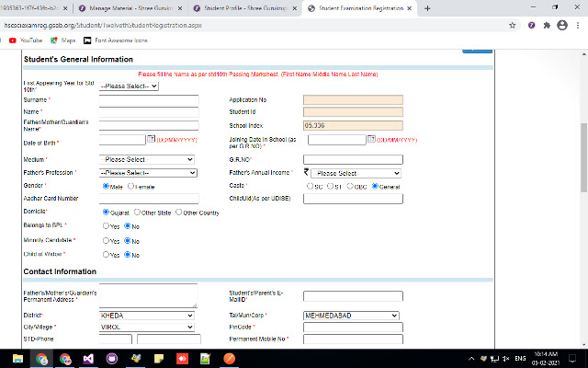Choose SC caste radio button
This screenshot has height=368, width=588.
click(x=310, y=186)
